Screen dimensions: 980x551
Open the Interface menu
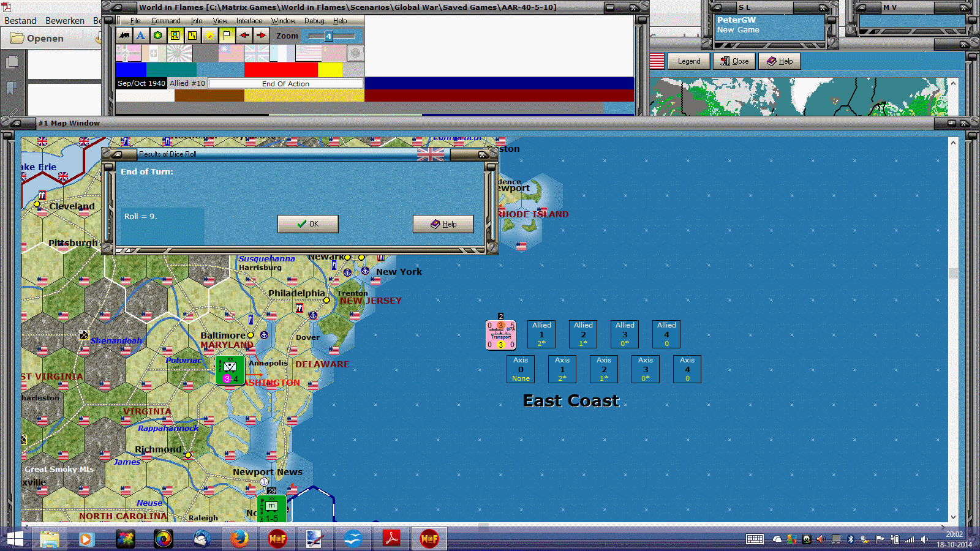[x=249, y=21]
